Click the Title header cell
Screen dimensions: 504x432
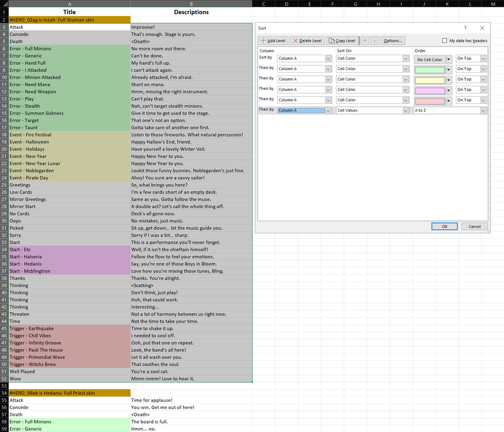point(70,12)
